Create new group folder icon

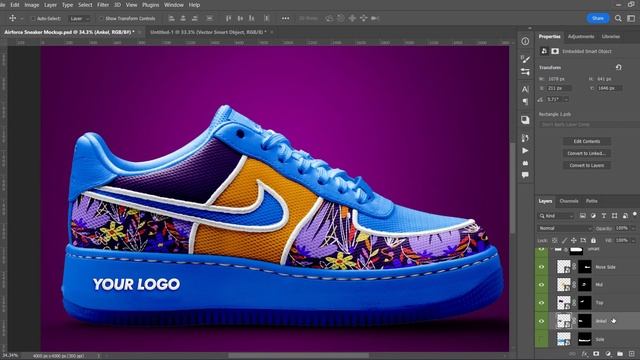(620, 353)
